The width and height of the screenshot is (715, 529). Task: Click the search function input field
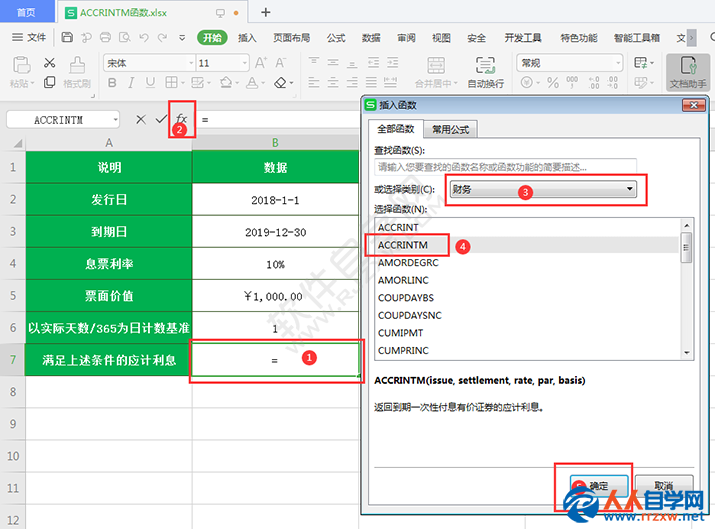(x=505, y=167)
